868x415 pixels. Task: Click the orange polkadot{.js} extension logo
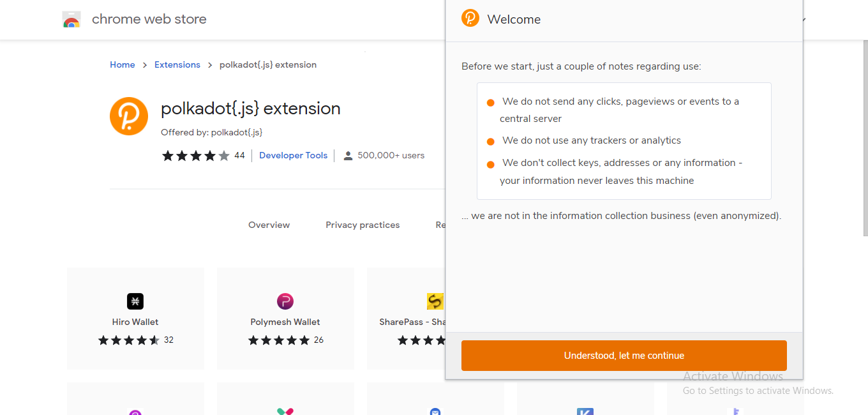(x=129, y=116)
